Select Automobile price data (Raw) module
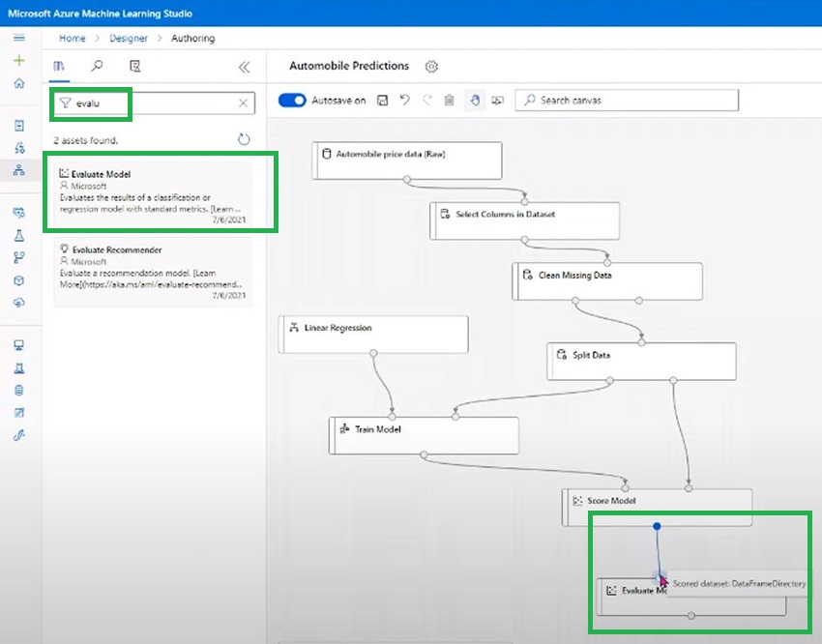 click(x=407, y=161)
